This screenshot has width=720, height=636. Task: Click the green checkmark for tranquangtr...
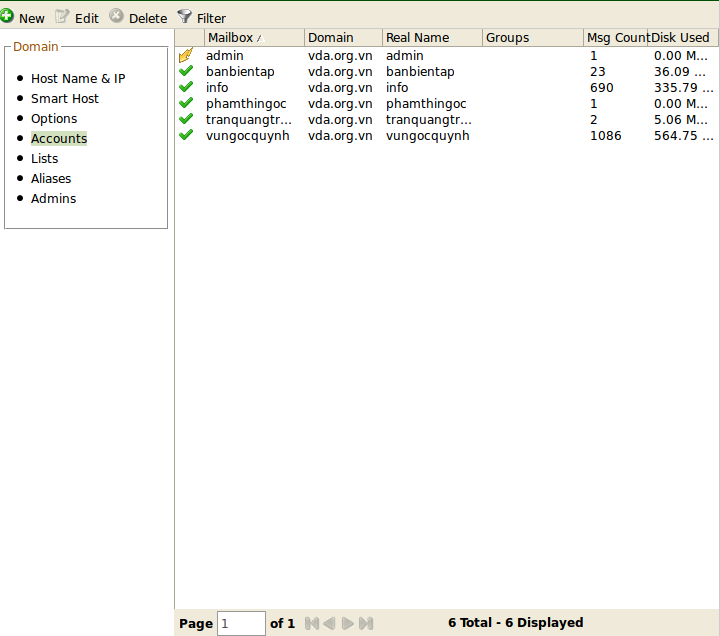186,119
